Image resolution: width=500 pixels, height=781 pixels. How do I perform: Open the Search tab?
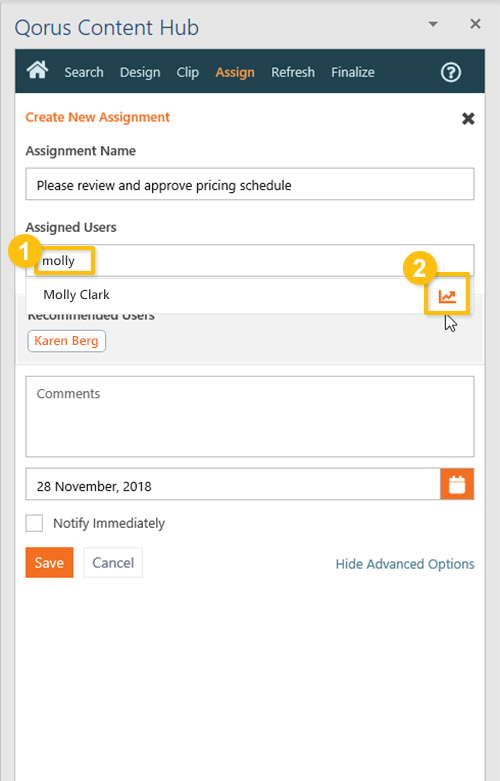pyautogui.click(x=84, y=72)
